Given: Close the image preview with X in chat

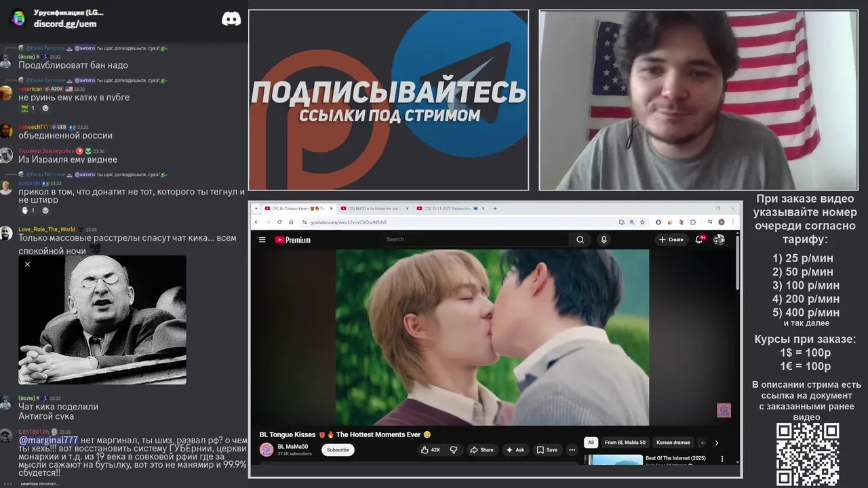Looking at the screenshot, I should coord(27,264).
